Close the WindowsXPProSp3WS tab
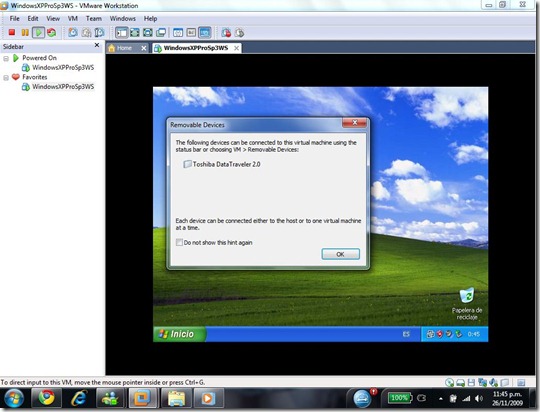This screenshot has height=412, width=540. coord(236,48)
